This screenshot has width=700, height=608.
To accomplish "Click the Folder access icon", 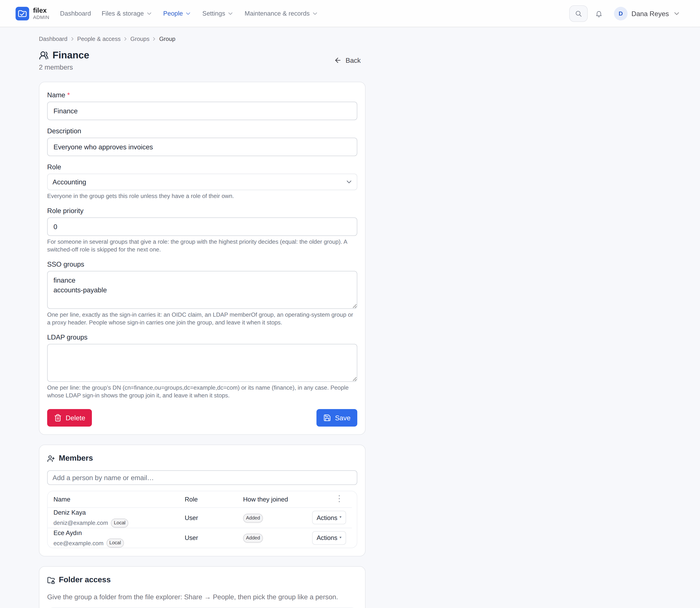I will click(x=51, y=580).
